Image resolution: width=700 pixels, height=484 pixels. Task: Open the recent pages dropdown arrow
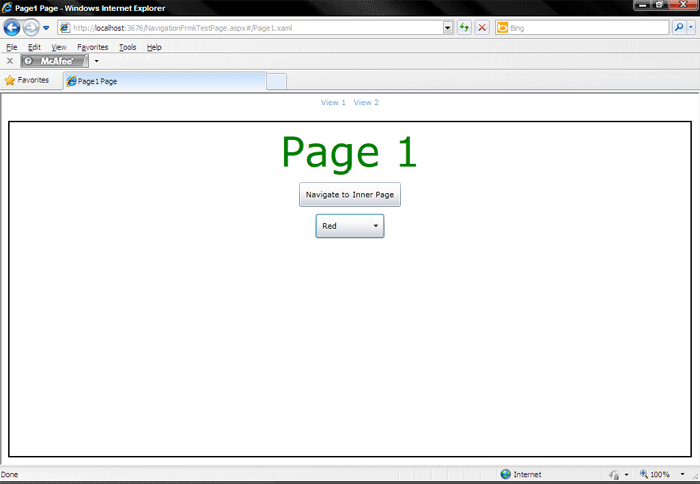coord(46,28)
